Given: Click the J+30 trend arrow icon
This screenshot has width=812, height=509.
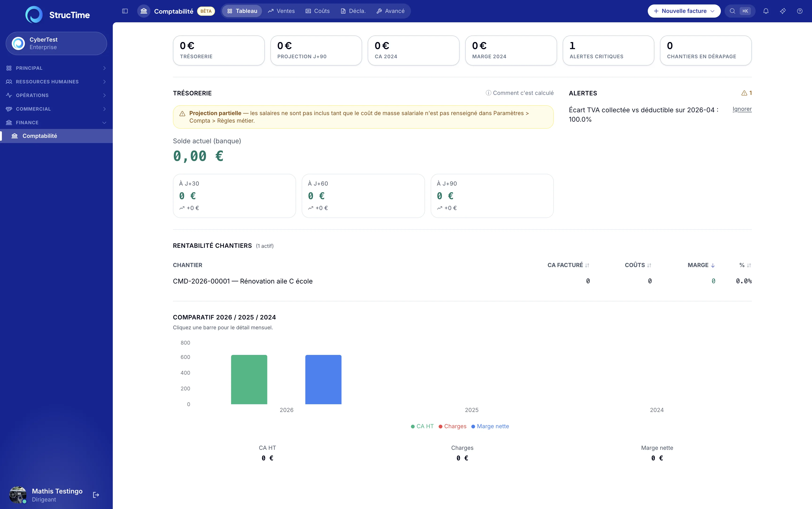Looking at the screenshot, I should pyautogui.click(x=182, y=208).
